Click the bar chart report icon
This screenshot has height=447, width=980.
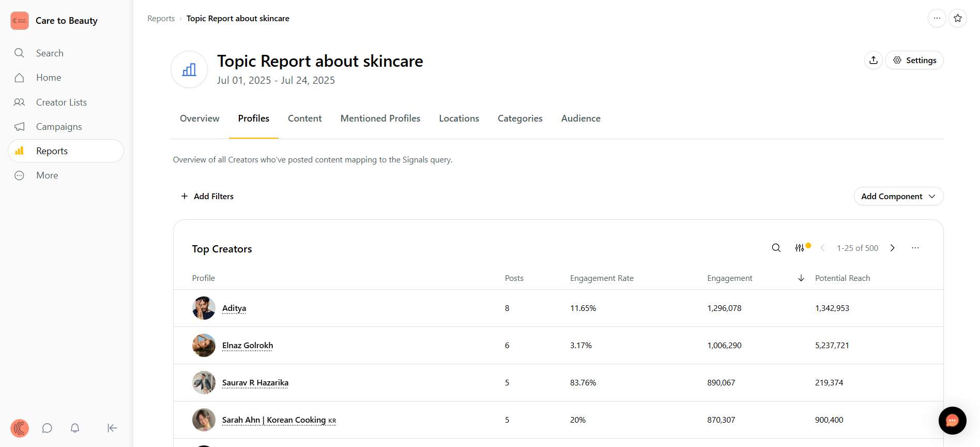[x=189, y=70]
